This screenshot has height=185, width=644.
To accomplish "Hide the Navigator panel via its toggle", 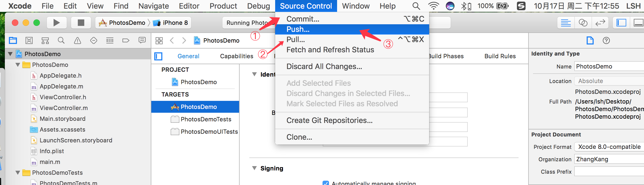I will [x=621, y=23].
